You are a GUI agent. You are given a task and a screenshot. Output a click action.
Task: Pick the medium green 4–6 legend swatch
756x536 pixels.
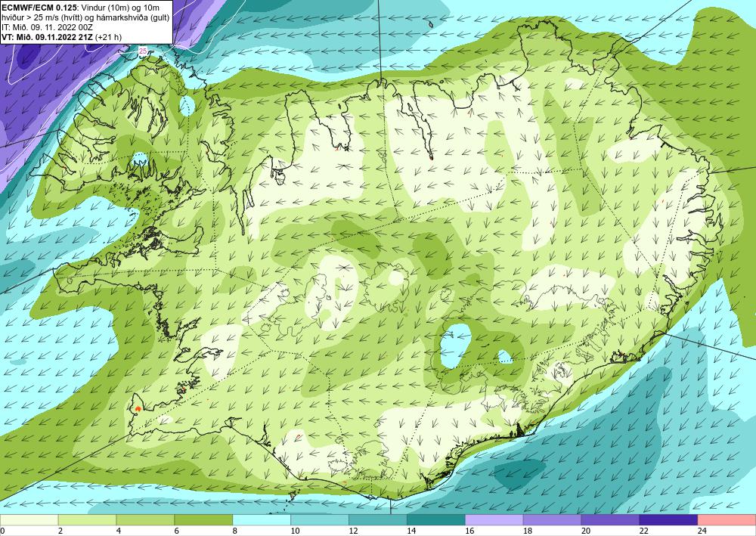coord(145,520)
